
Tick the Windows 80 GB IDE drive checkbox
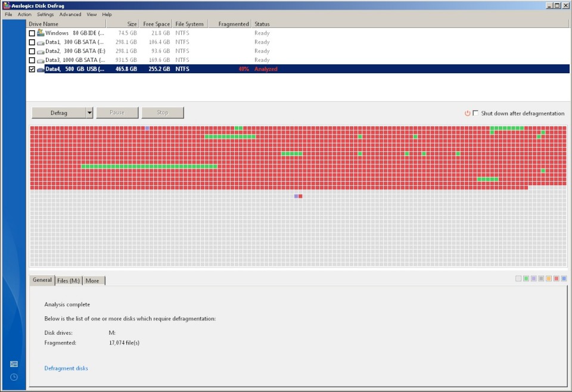pos(32,33)
